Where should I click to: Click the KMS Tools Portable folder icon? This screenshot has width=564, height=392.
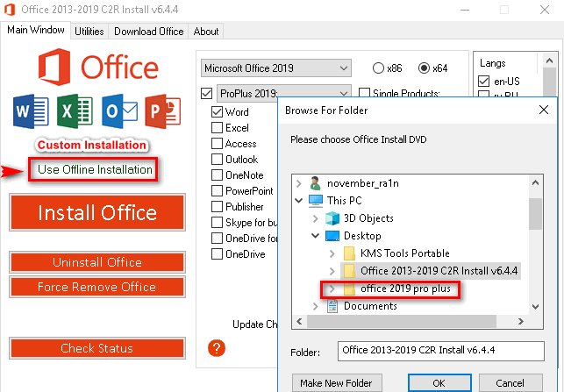[349, 253]
